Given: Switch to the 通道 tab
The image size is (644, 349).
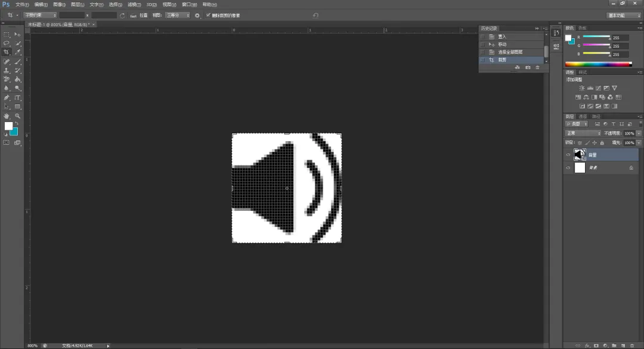Looking at the screenshot, I should (x=583, y=117).
